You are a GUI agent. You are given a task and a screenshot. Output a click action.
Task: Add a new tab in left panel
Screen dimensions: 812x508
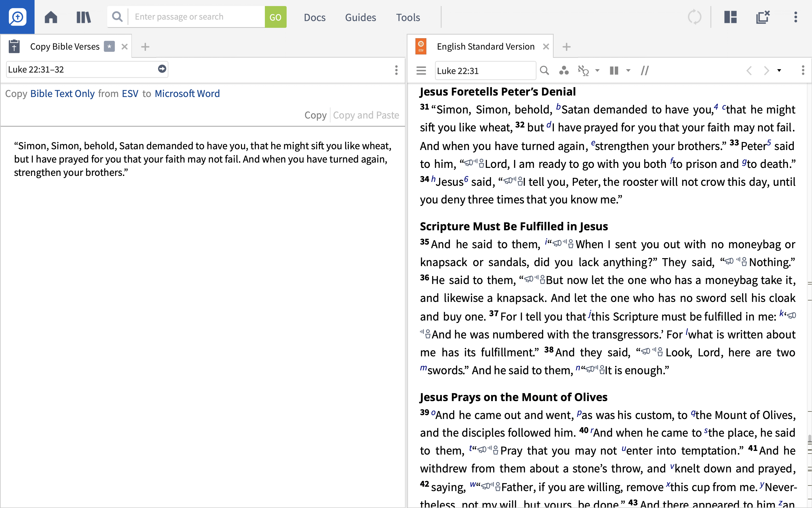(145, 47)
